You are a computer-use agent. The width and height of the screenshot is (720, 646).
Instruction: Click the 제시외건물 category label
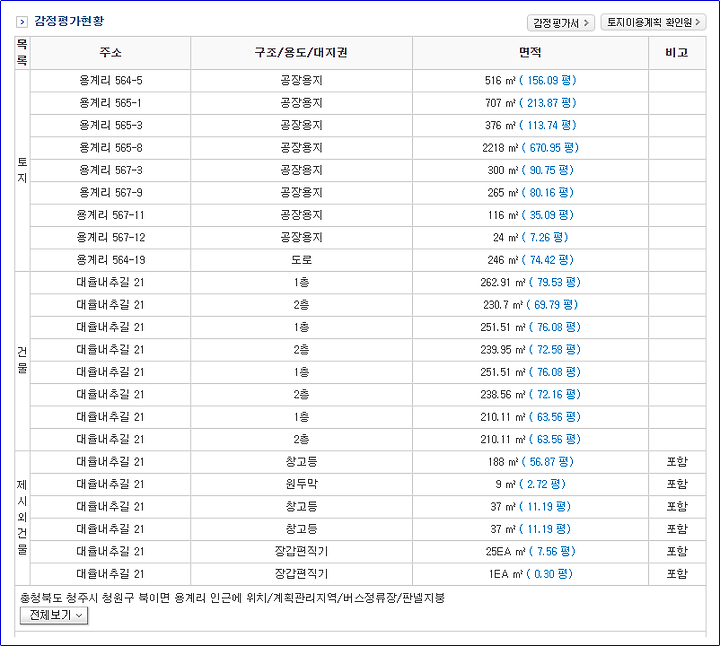22,518
